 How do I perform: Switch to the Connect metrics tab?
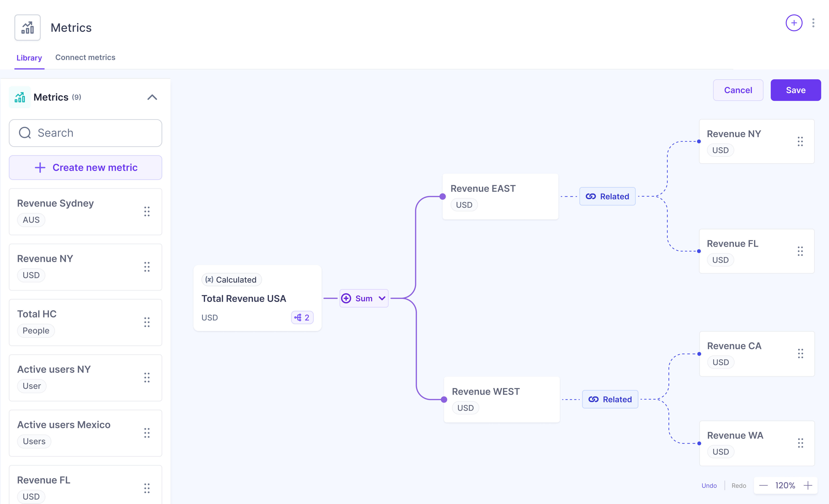[85, 57]
